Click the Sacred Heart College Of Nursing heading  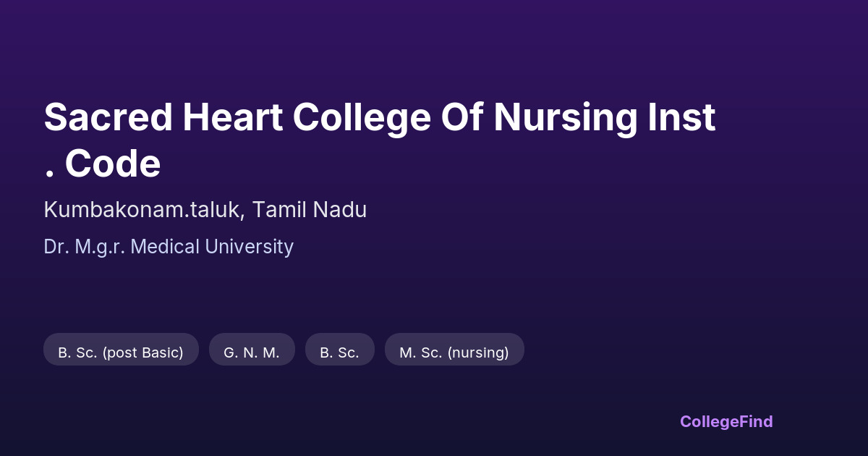(x=379, y=117)
